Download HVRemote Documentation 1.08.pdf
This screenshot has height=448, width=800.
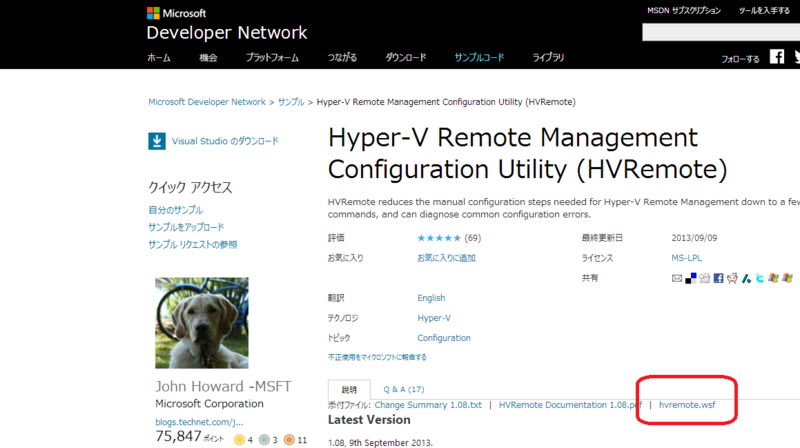pyautogui.click(x=570, y=405)
